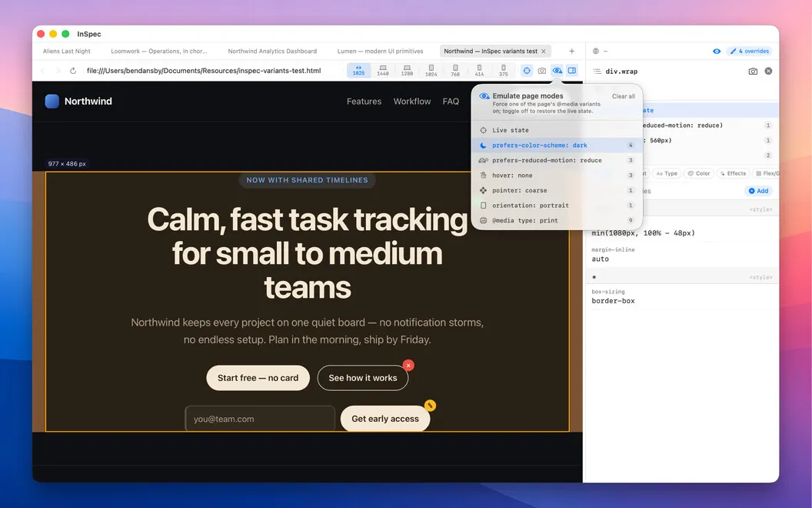812x508 pixels.
Task: Toggle the element inspect crosshair tool
Action: pos(527,71)
